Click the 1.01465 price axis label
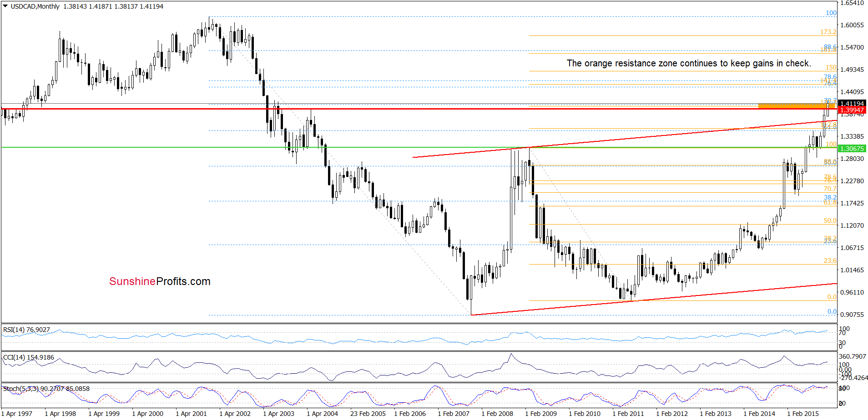Screen dimensions: 868x420 852,270
